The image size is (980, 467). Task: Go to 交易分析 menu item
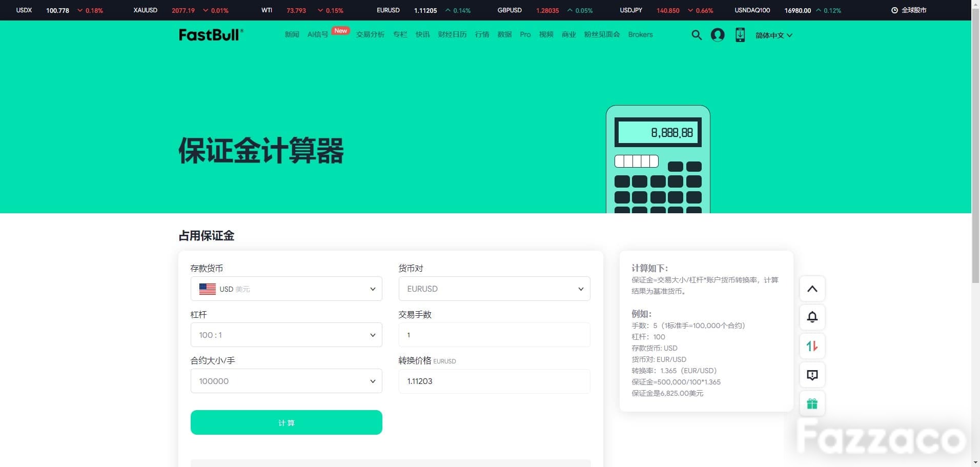click(370, 35)
